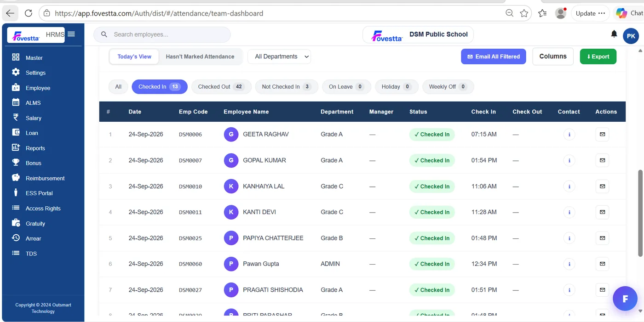Select the Checked Out filter chip
644x322 pixels.
(221, 87)
